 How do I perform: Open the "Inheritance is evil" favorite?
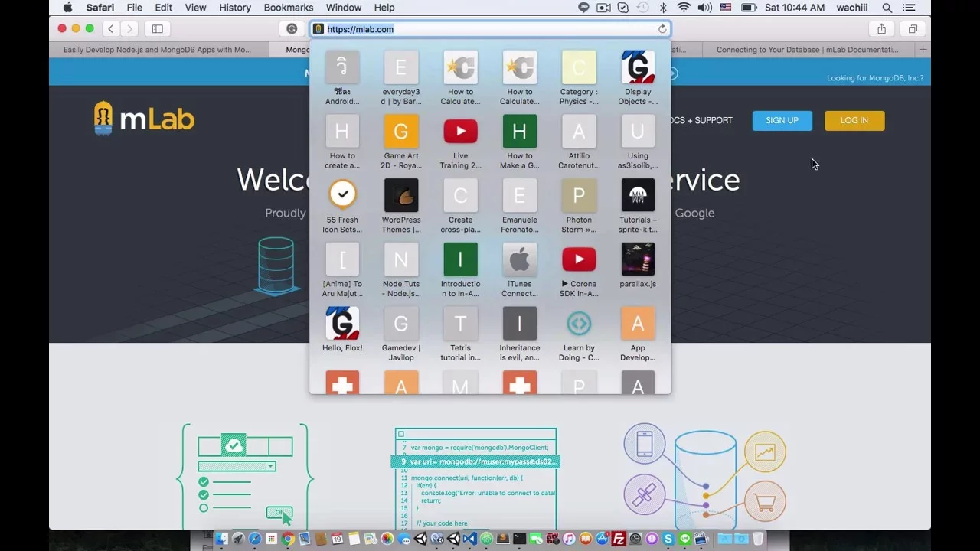tap(520, 324)
